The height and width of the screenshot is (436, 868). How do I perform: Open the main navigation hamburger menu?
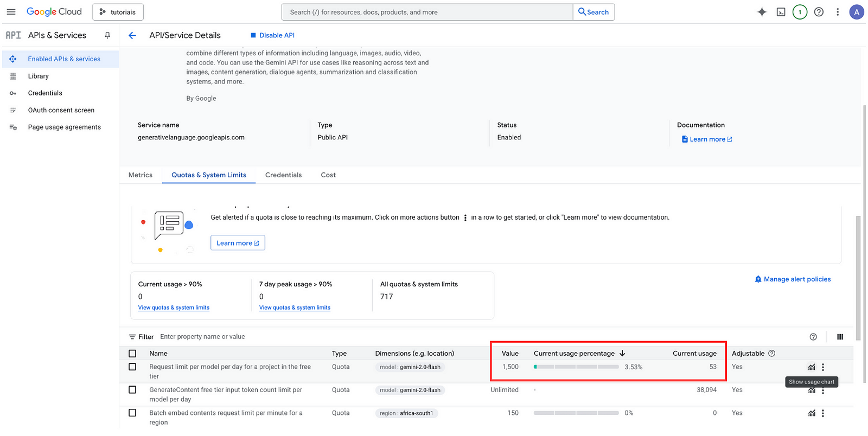coord(11,12)
